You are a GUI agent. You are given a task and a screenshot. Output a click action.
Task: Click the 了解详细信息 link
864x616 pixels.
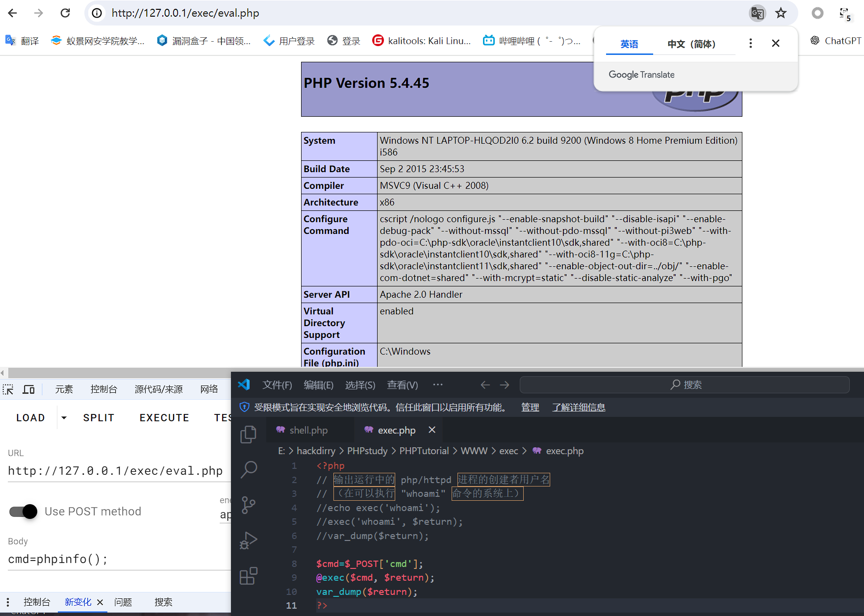579,408
